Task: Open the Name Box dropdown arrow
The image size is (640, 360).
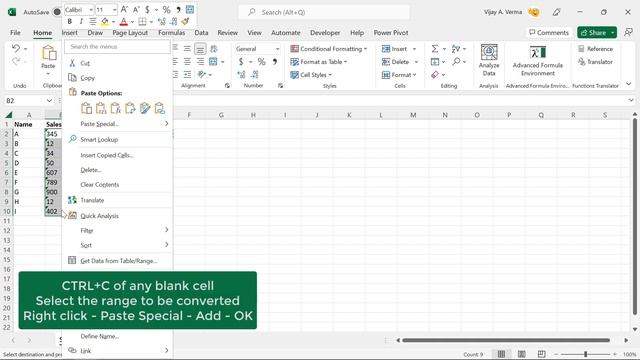Action: click(49, 100)
